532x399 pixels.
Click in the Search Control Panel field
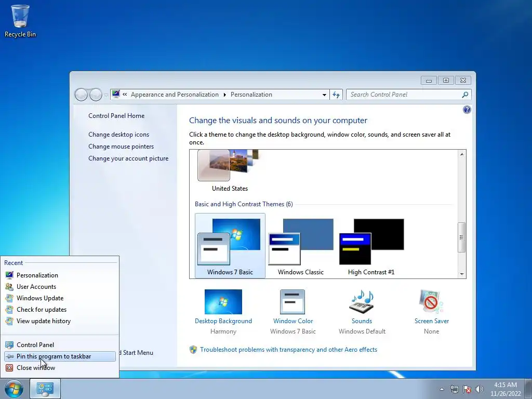pyautogui.click(x=404, y=95)
